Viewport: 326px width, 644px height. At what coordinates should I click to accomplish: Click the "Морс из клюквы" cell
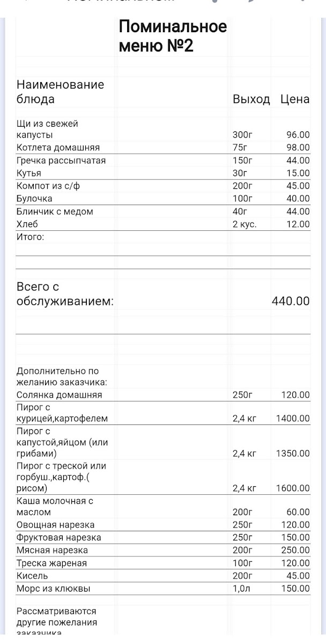(x=53, y=589)
